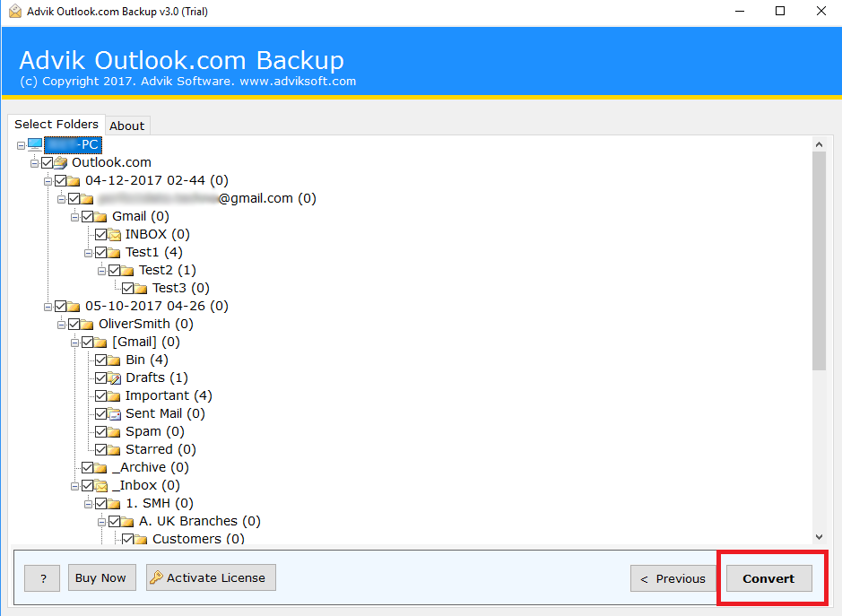The width and height of the screenshot is (842, 616).
Task: Click the Bin folder icon
Action: coord(114,360)
